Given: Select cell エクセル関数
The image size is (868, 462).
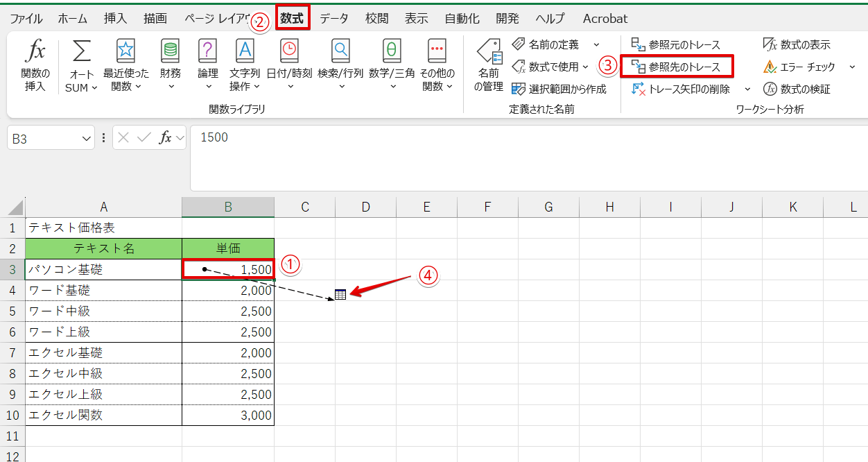Looking at the screenshot, I should tap(104, 415).
